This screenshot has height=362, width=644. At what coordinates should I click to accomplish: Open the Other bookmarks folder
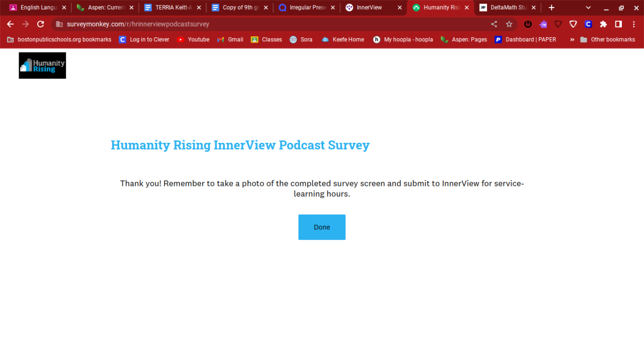607,39
